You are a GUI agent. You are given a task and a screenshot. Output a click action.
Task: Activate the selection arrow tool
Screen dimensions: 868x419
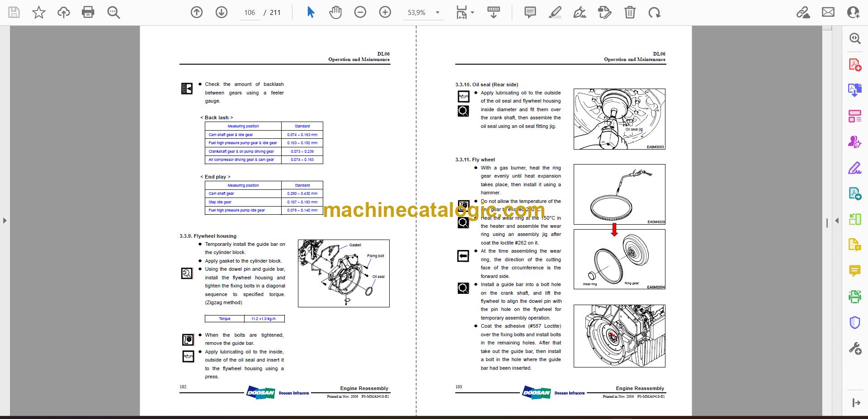[311, 12]
